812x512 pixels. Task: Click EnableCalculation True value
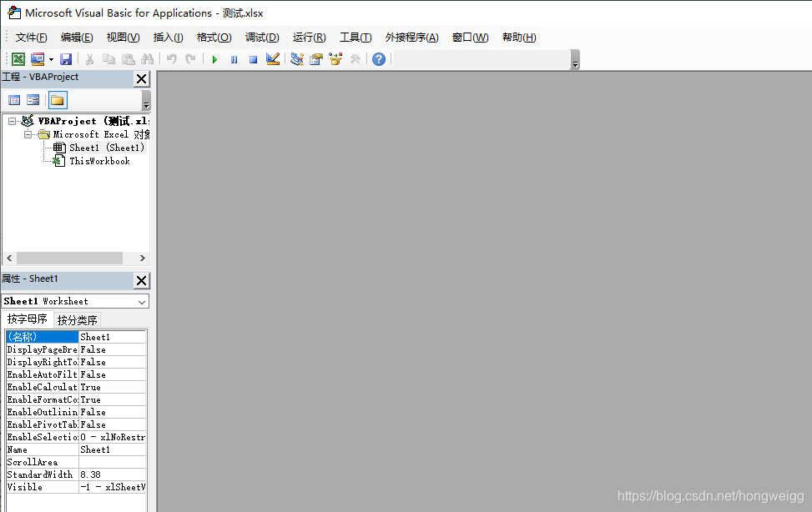[112, 387]
